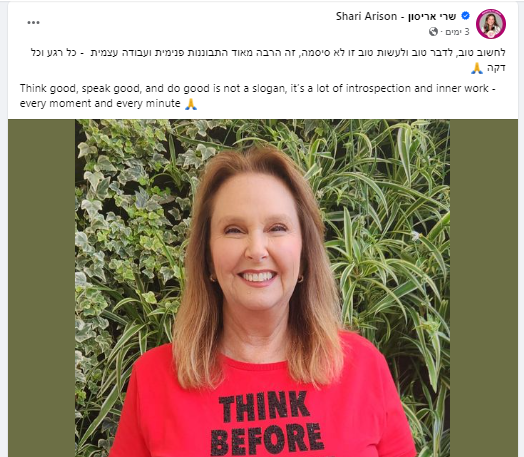Viewport: 524px width, 457px height.
Task: Click "THINK" text on the red shirt
Action: (x=264, y=406)
